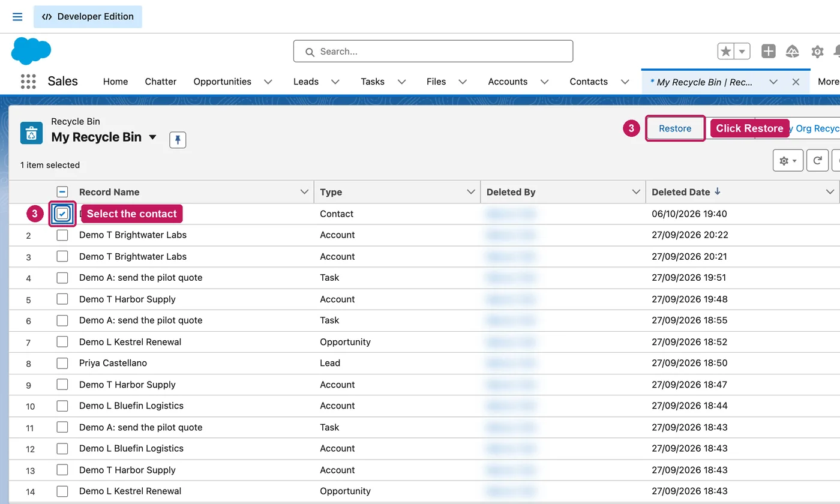This screenshot has width=840, height=504.
Task: Check the row 13 Demo T Harbor Supply box
Action: tap(62, 470)
